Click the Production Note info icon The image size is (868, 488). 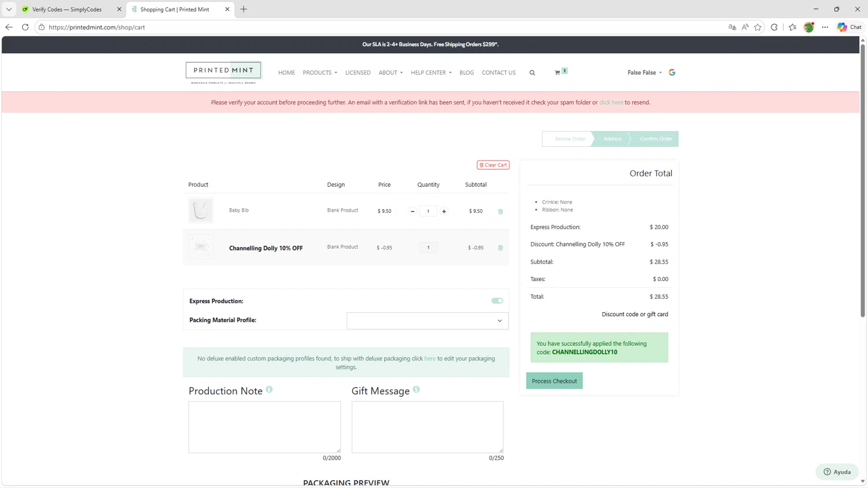269,390
